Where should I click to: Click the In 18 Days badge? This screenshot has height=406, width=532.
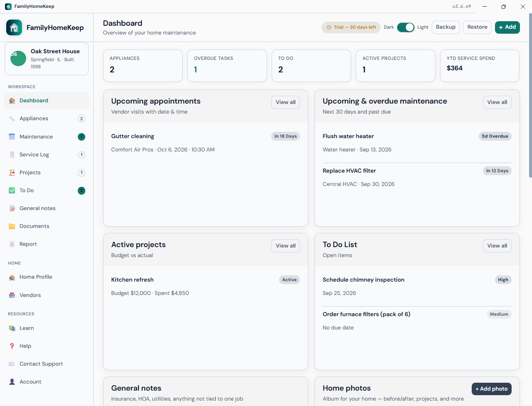[285, 136]
